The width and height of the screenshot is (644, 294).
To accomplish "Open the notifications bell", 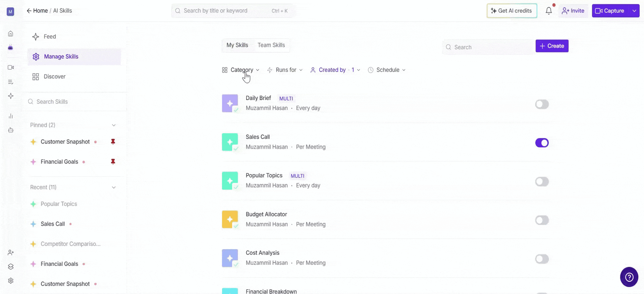I will (x=549, y=11).
